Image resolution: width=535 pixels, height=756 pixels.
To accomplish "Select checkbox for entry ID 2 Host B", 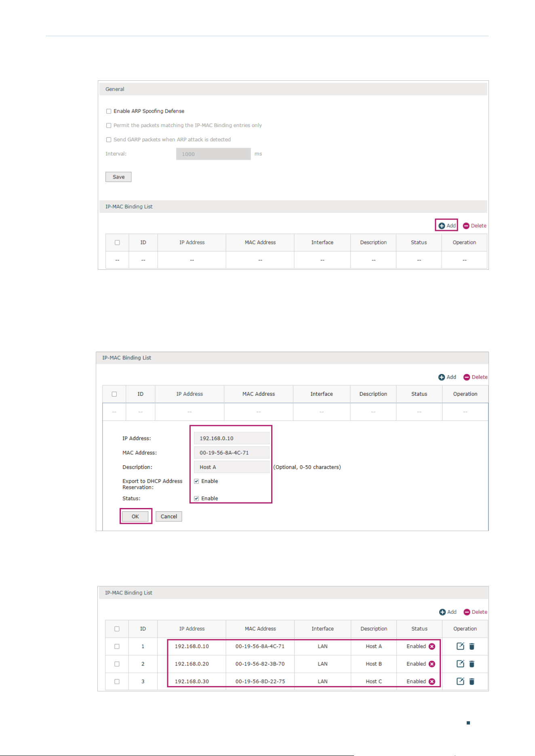I will point(117,664).
